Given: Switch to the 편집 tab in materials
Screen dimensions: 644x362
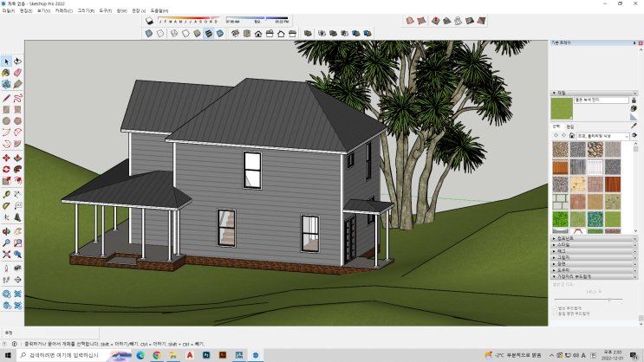Looking at the screenshot, I should tap(569, 126).
